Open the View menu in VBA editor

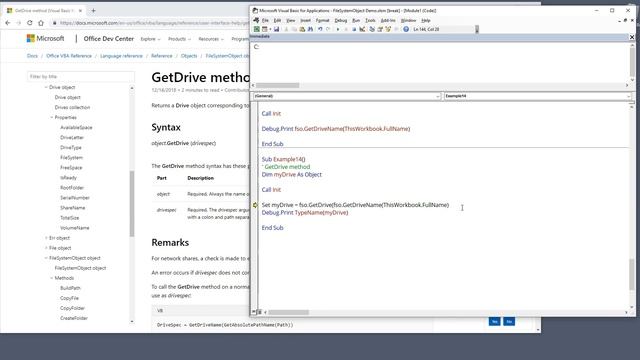point(291,20)
